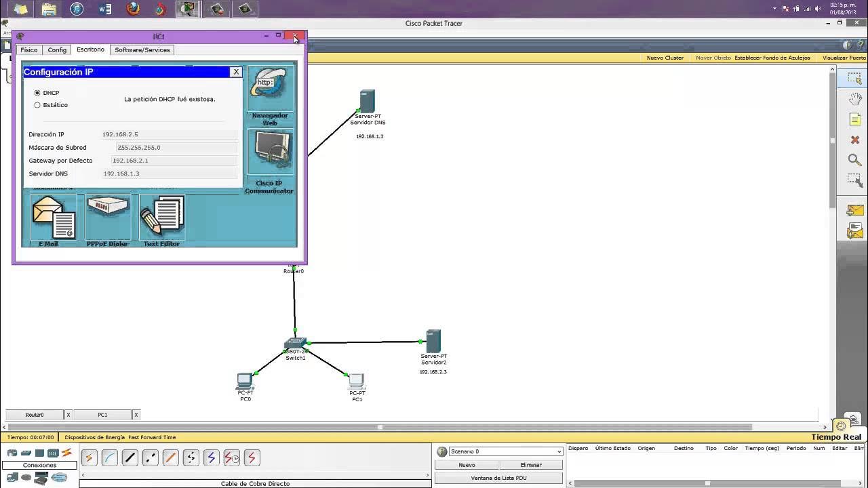Choose the Place Note tool

854,119
